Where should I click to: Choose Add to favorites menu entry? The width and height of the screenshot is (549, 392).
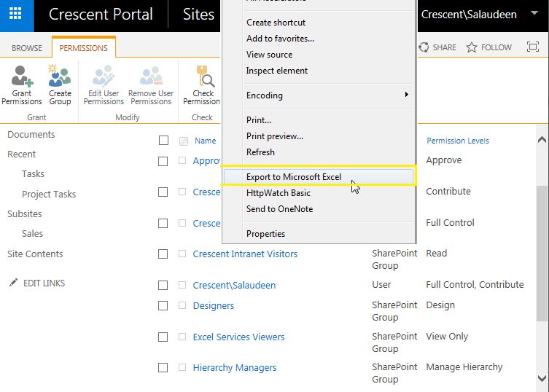point(280,39)
